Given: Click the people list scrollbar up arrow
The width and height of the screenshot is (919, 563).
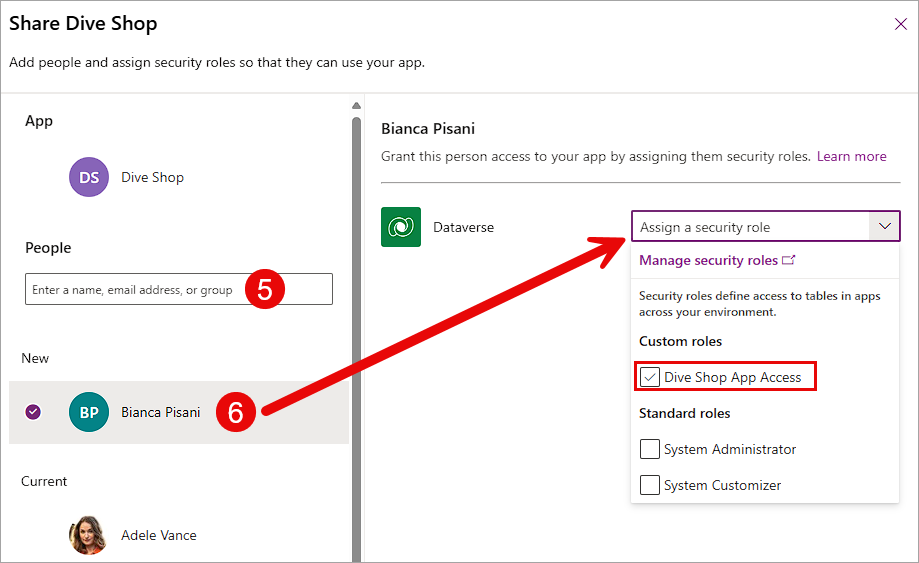Looking at the screenshot, I should (x=356, y=105).
